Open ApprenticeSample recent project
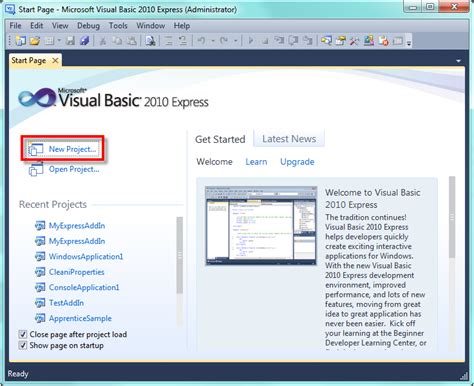Viewport: 474px width, 386px height. pyautogui.click(x=80, y=318)
